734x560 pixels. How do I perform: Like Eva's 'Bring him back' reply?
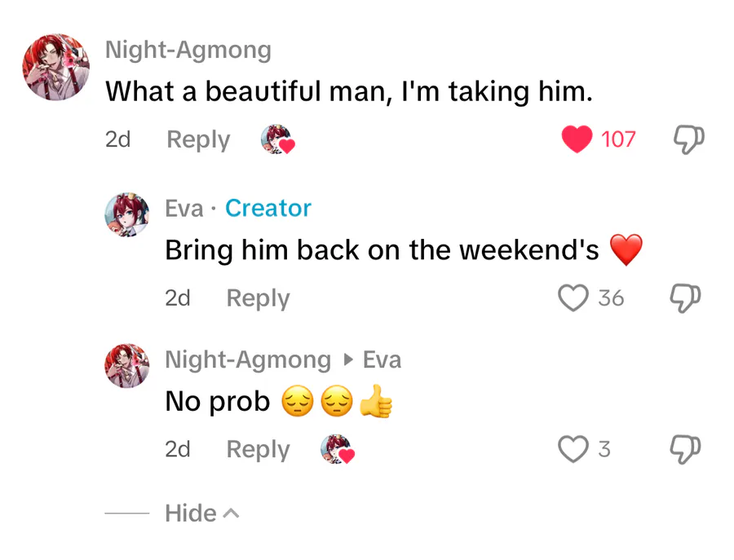point(573,298)
